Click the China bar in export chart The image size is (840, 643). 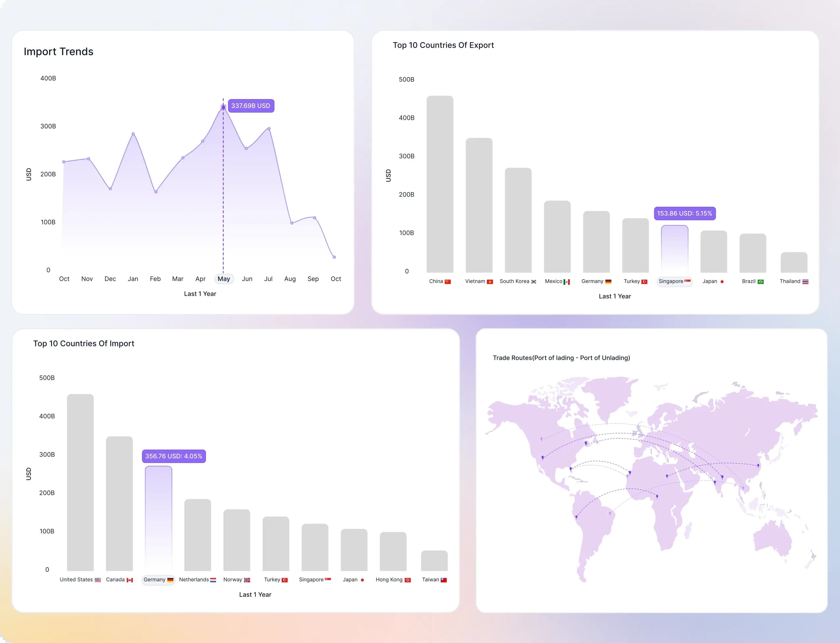[440, 184]
